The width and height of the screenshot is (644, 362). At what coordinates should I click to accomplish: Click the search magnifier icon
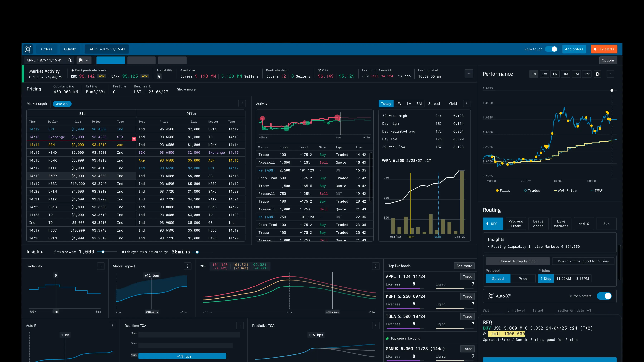click(x=70, y=60)
